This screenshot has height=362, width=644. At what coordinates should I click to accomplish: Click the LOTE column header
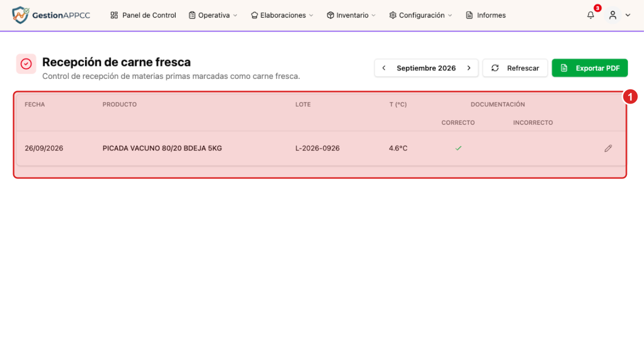click(303, 105)
